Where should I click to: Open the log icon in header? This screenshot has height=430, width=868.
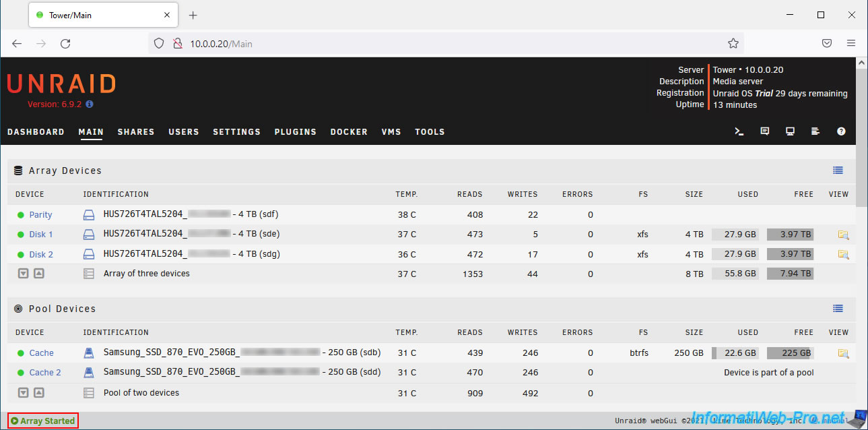(x=815, y=131)
